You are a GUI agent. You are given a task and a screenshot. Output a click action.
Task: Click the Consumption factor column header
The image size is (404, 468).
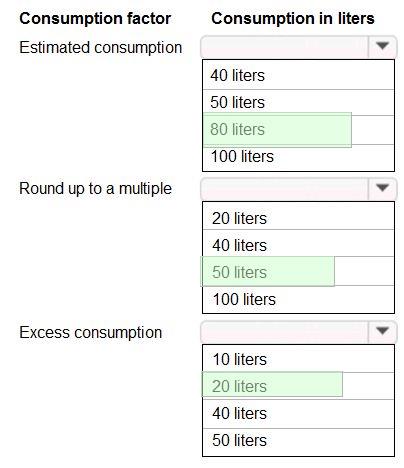[95, 18]
